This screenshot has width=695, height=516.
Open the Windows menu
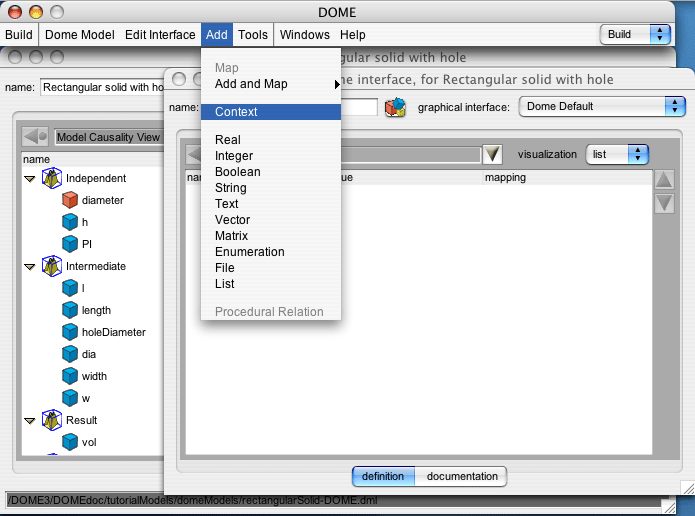coord(305,35)
